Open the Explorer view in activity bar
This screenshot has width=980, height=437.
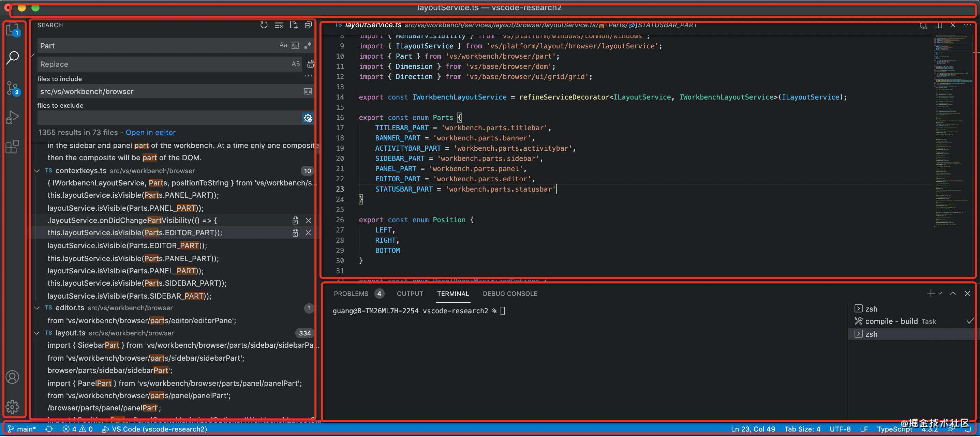(12, 29)
